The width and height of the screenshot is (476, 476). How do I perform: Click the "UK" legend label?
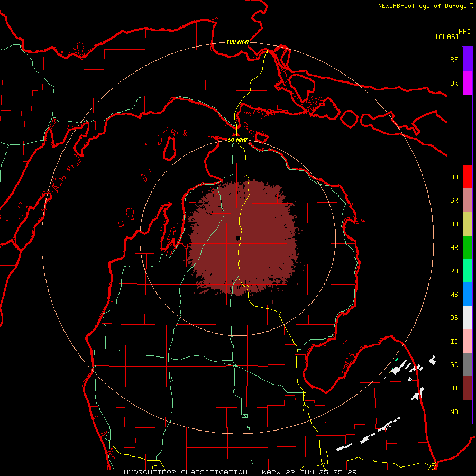click(x=454, y=83)
